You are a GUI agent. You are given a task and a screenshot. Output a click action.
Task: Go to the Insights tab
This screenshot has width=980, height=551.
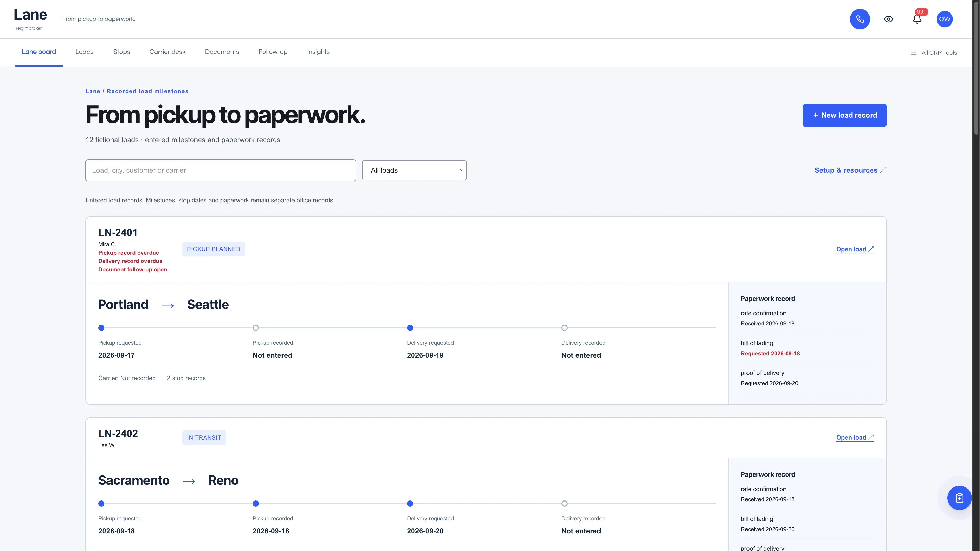point(318,52)
